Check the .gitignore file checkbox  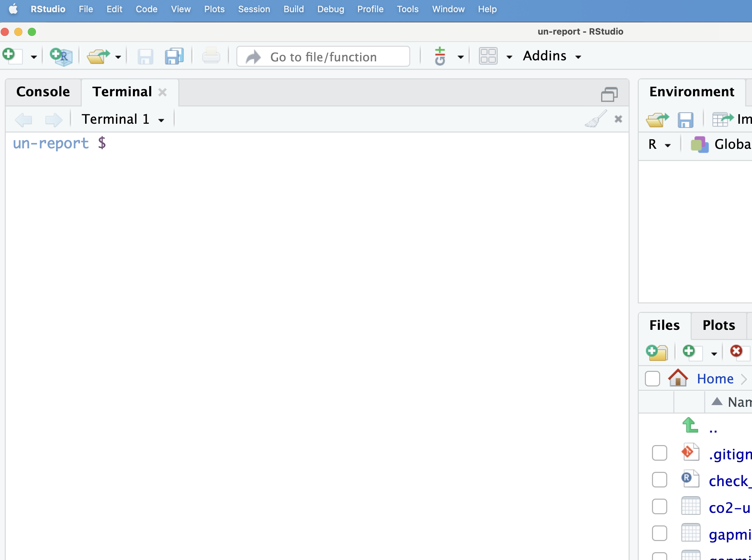coord(659,453)
